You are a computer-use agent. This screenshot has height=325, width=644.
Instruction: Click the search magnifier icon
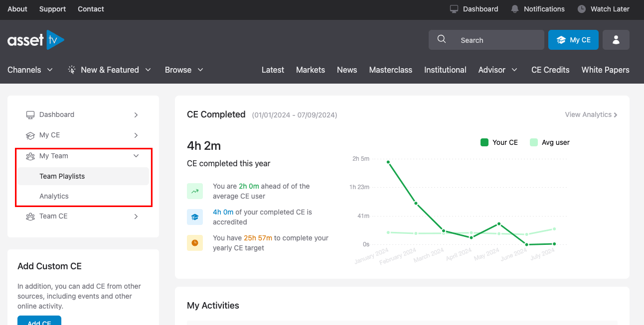(442, 40)
